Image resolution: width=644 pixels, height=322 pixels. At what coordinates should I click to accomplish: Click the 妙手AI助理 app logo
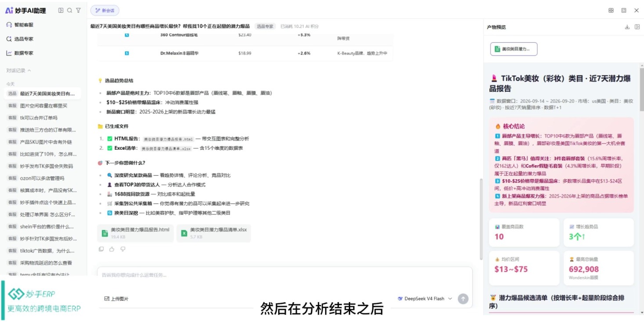(x=25, y=11)
